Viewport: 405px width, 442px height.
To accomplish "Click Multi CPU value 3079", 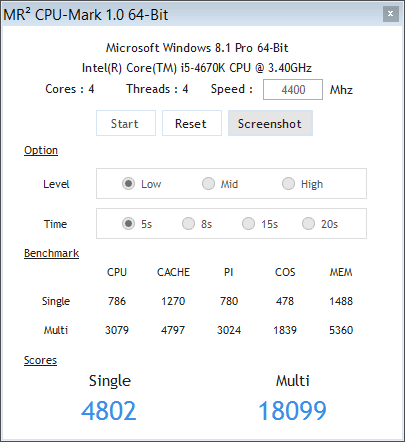I will [117, 330].
